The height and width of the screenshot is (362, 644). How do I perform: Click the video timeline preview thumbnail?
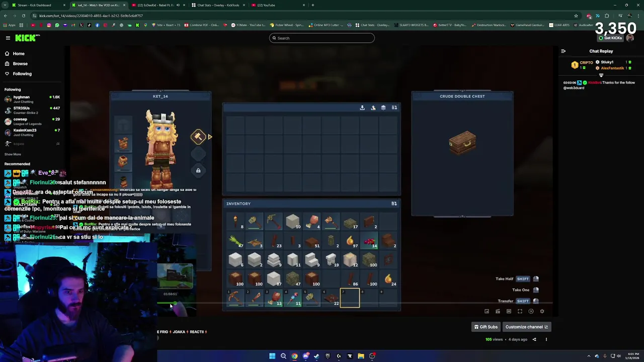click(x=175, y=277)
